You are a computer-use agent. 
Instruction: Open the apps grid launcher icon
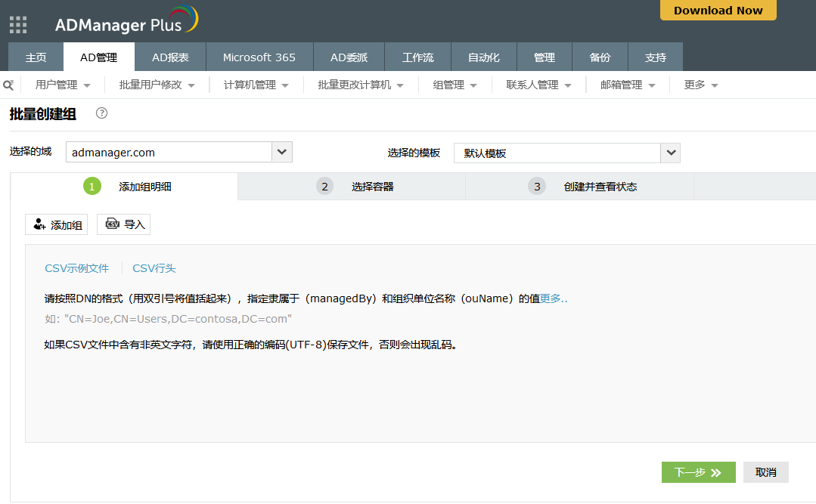(x=18, y=25)
